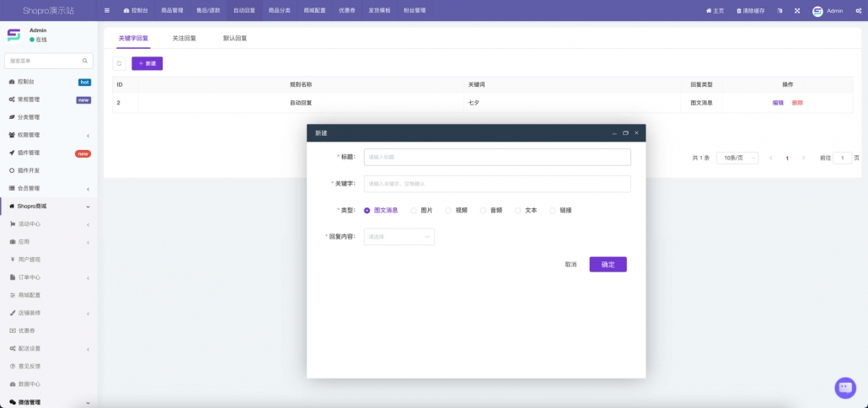
Task: Toggle fullscreen icon in the header
Action: [x=797, y=10]
